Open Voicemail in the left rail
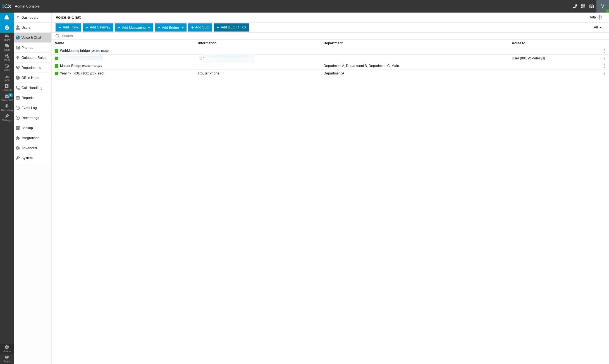609x364 pixels. point(7,97)
